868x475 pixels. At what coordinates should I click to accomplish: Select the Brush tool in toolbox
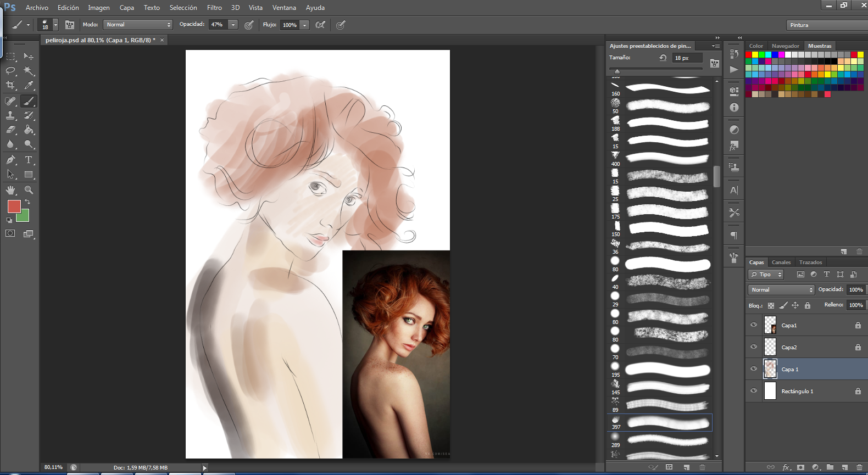coord(29,101)
